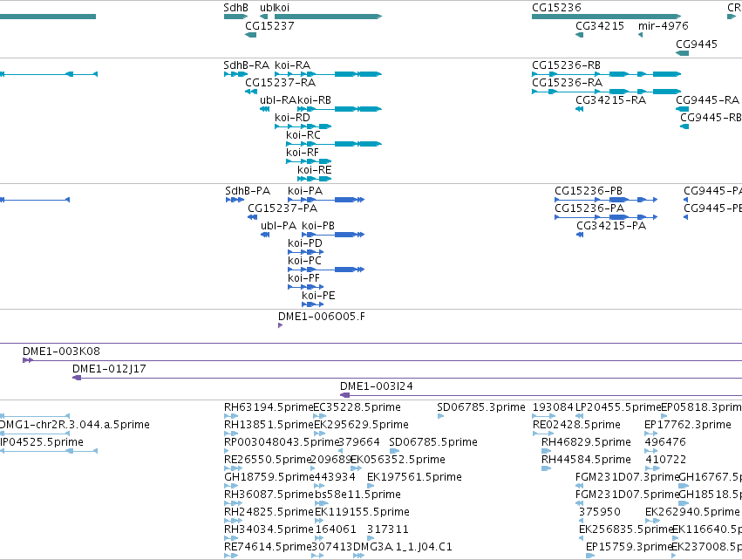Select the CG15236 gene bar
Screen dimensions: 742x560
click(x=607, y=17)
